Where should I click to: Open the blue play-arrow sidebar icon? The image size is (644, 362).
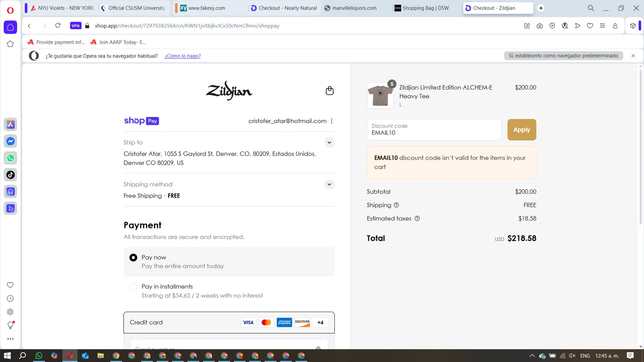click(10, 208)
